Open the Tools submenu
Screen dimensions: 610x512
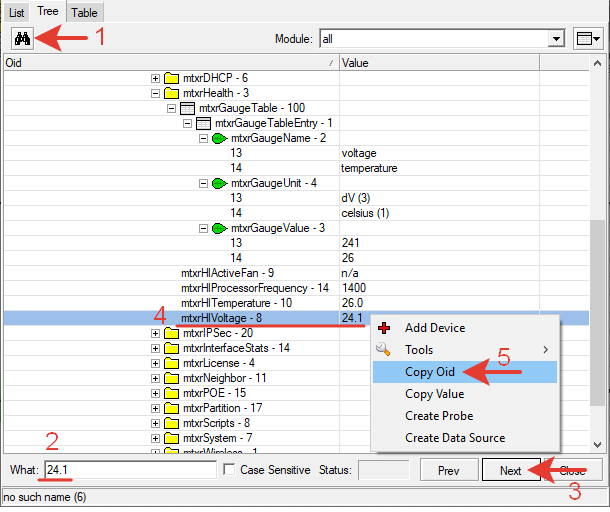coord(420,350)
